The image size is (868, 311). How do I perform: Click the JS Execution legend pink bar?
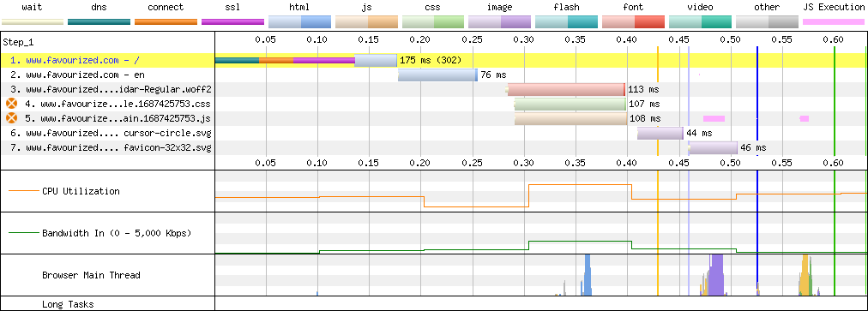(x=834, y=22)
